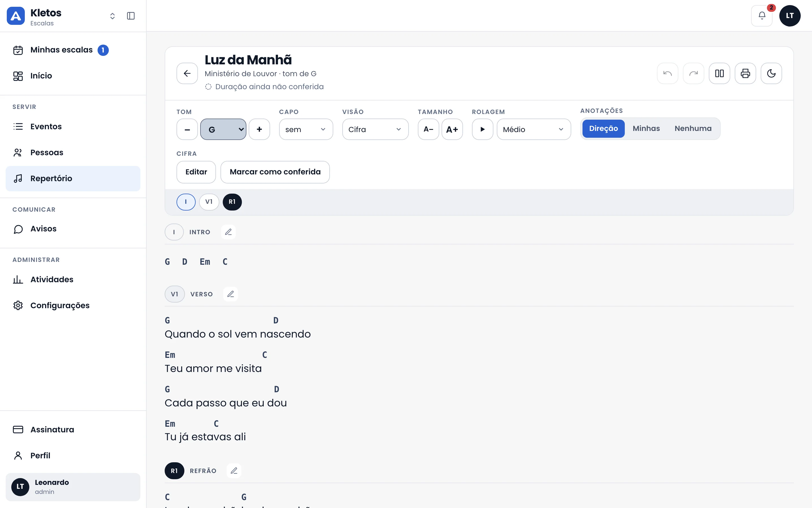Open Pessoas in sidebar
Screen dimensions: 812x508
click(x=73, y=152)
